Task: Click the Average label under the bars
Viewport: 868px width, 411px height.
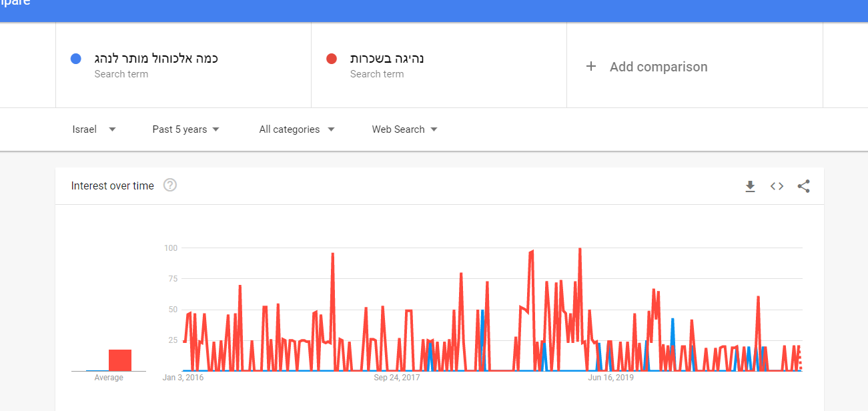Action: point(109,378)
